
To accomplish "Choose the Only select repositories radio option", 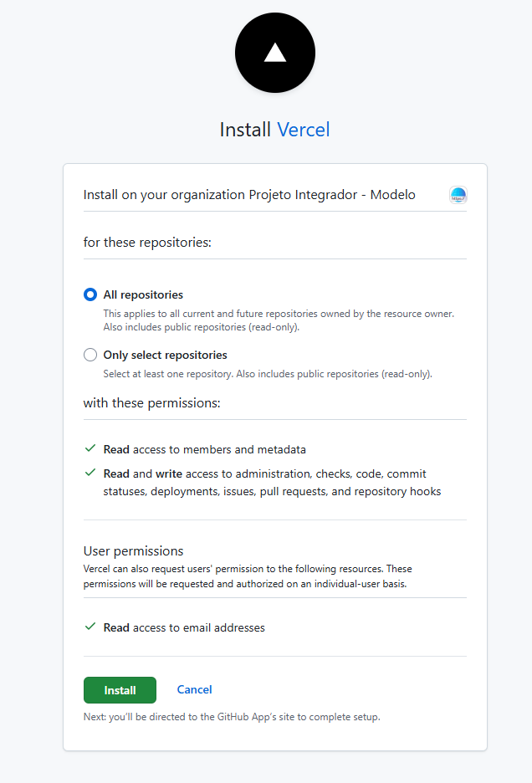I will (90, 355).
